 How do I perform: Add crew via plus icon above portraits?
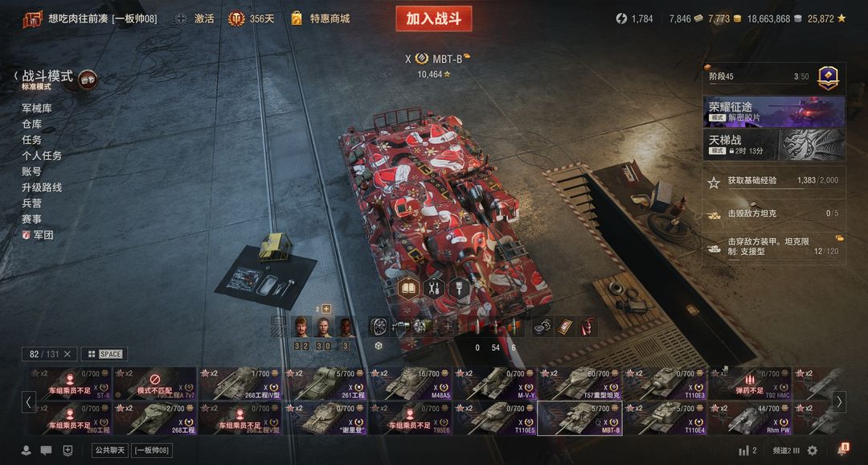coord(326,309)
